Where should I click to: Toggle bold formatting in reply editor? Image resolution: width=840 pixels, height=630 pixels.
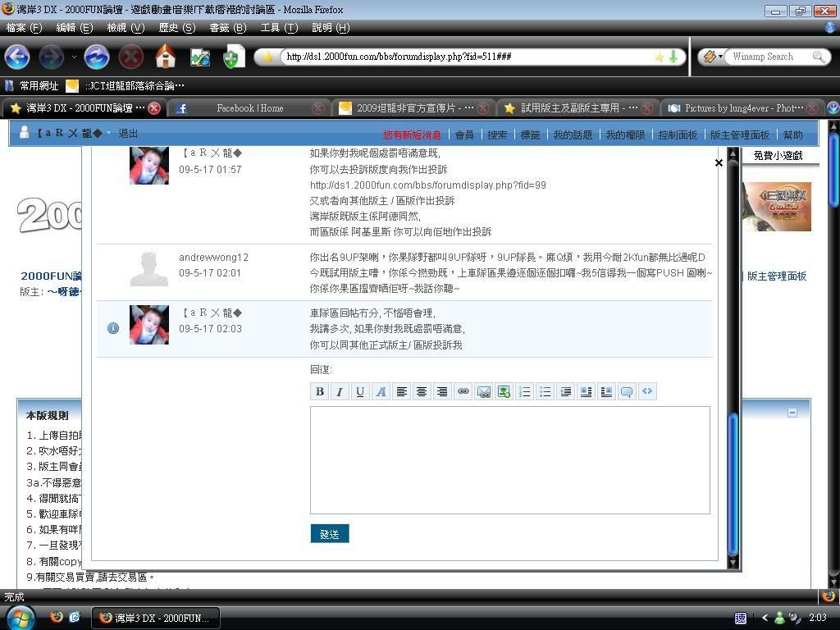pyautogui.click(x=320, y=392)
